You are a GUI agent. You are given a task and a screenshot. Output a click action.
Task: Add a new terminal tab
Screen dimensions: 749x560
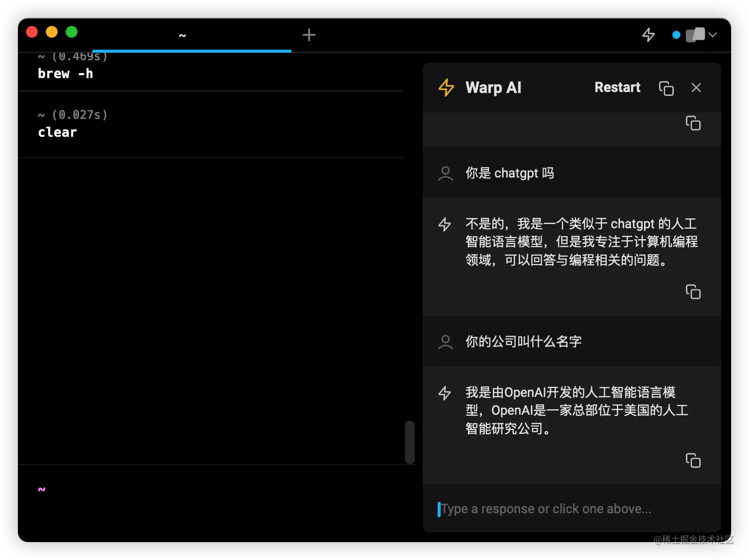pos(309,35)
